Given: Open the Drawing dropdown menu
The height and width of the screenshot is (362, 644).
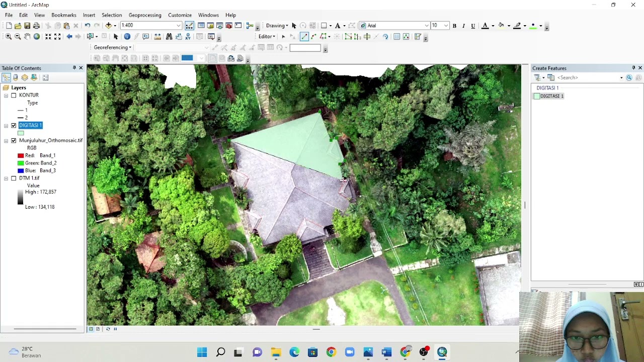Looking at the screenshot, I should coord(277,26).
